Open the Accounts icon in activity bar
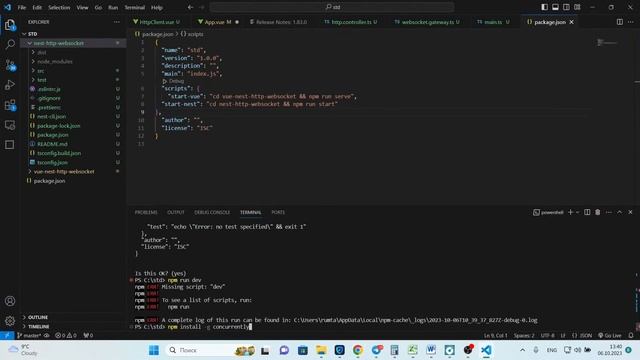The height and width of the screenshot is (360, 640). pos(10,301)
